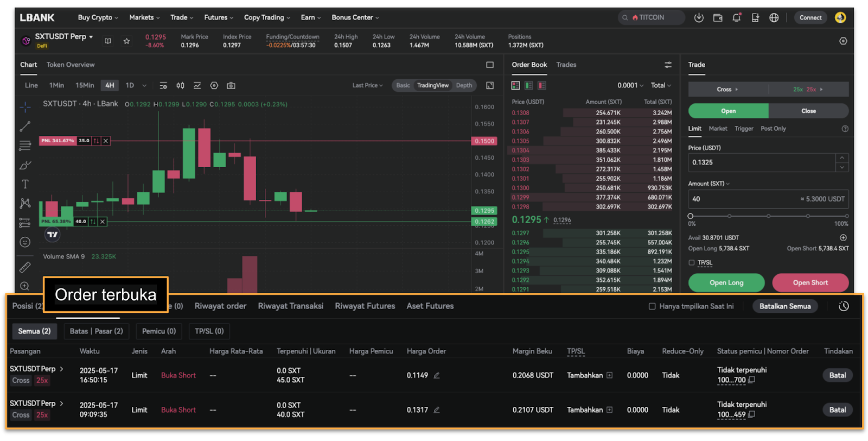The image size is (868, 441).
Task: Click the TITCOIN search box
Action: (652, 17)
